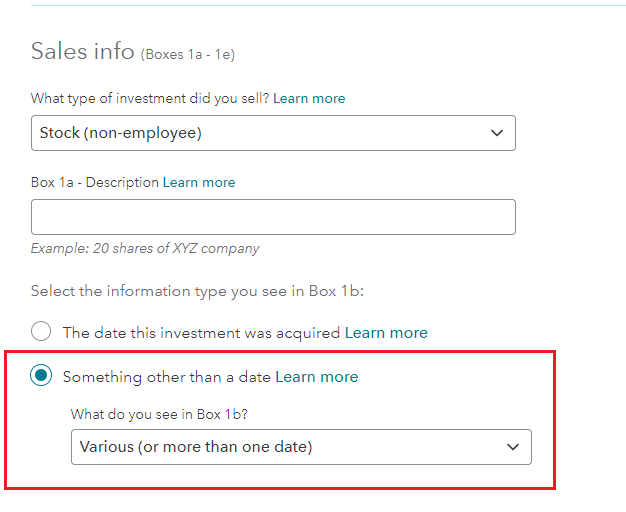Open the 'Stock (non-employee)' investment type dropdown

273,133
